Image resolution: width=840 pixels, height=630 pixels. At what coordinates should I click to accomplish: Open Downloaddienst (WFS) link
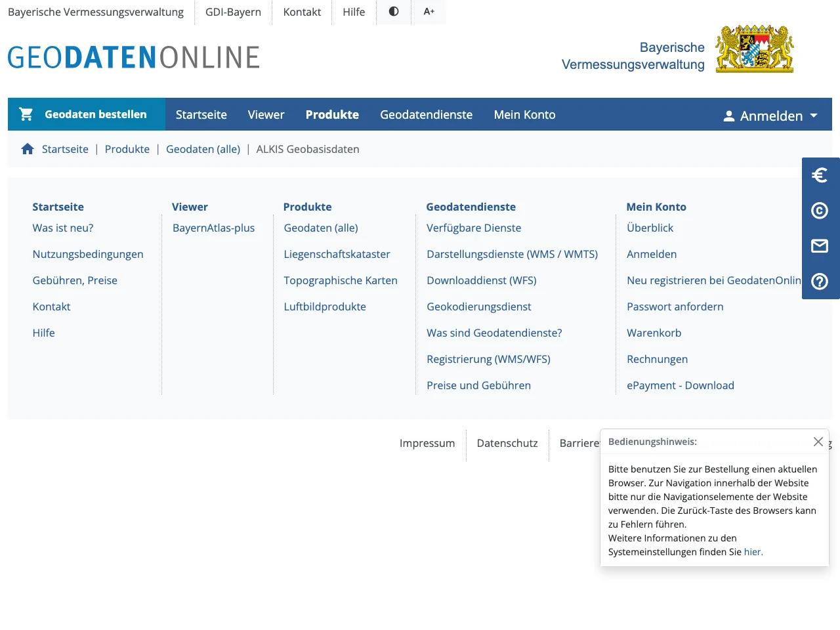(482, 280)
